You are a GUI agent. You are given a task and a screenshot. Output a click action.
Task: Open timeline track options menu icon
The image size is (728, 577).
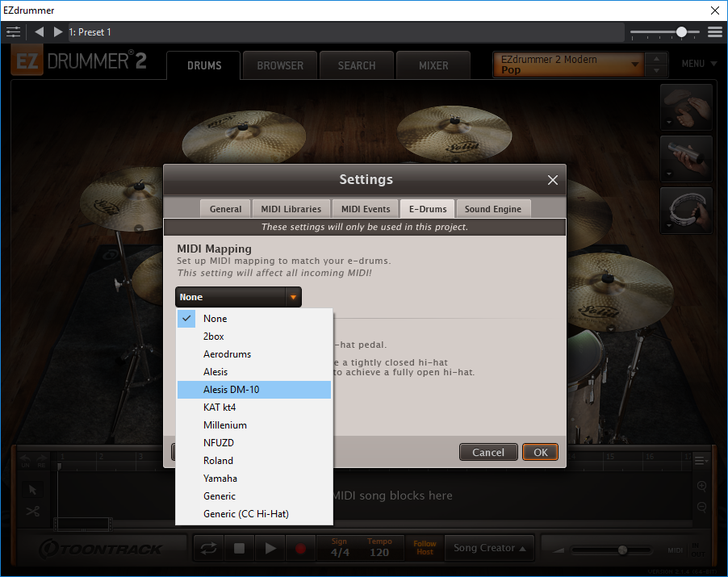[x=701, y=461]
